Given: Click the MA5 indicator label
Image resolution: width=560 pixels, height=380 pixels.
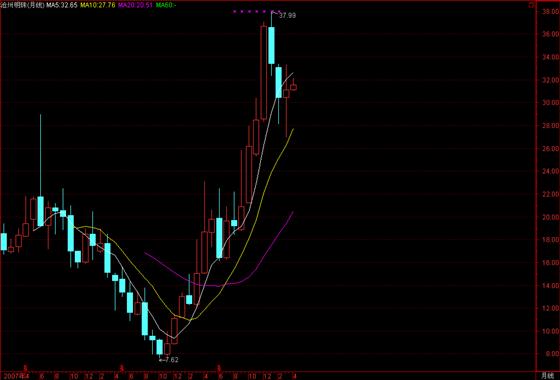Looking at the screenshot, I should click(x=62, y=5).
